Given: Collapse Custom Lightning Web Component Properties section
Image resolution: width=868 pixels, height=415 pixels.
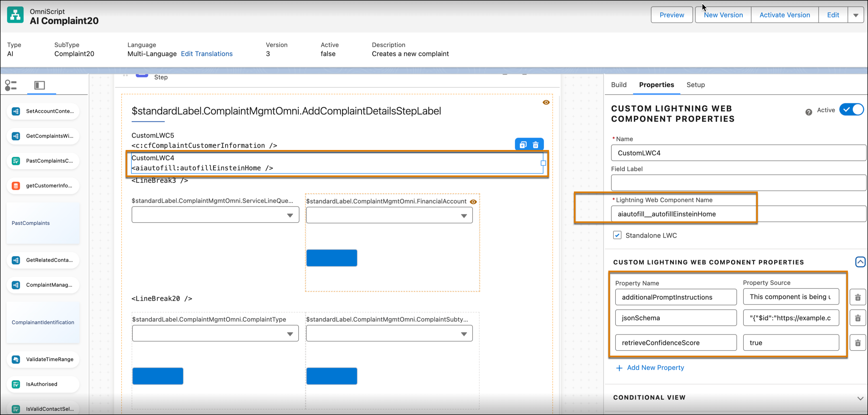Looking at the screenshot, I should pos(860,262).
